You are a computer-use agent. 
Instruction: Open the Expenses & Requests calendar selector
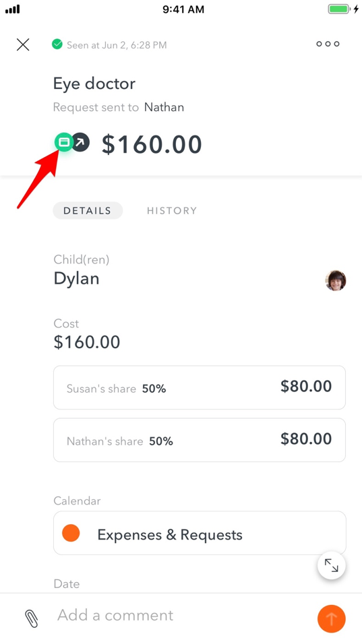pyautogui.click(x=200, y=533)
